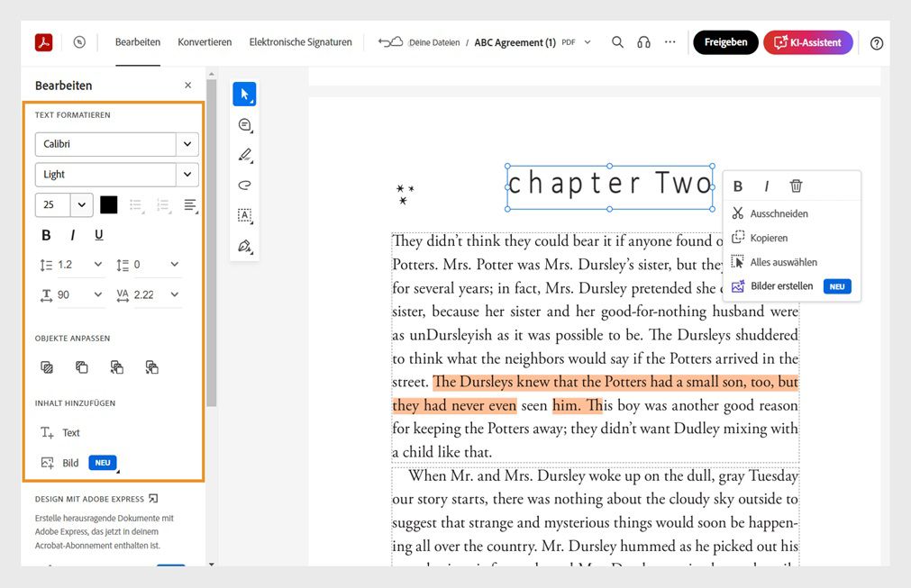
Task: Open the KI-Assistent
Action: point(807,41)
